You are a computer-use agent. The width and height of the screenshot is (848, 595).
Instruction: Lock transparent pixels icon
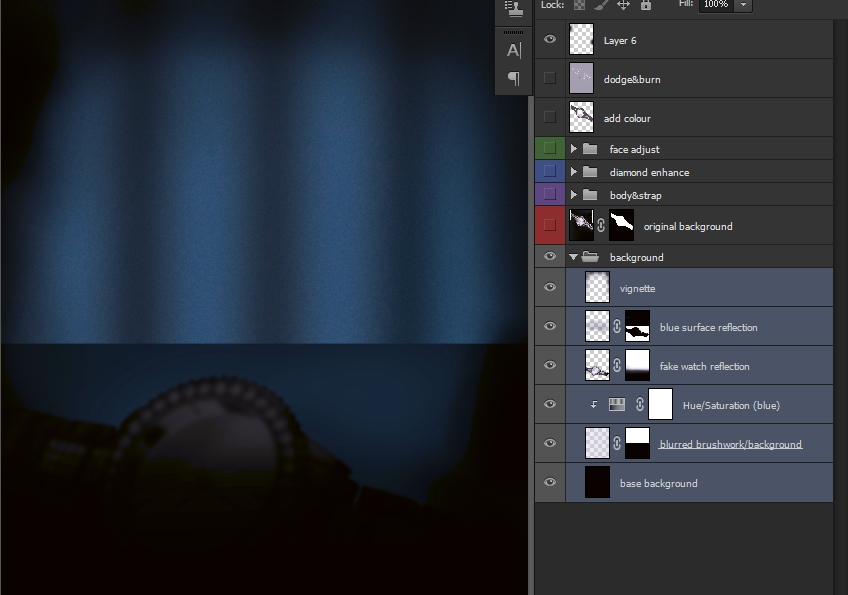pyautogui.click(x=579, y=5)
